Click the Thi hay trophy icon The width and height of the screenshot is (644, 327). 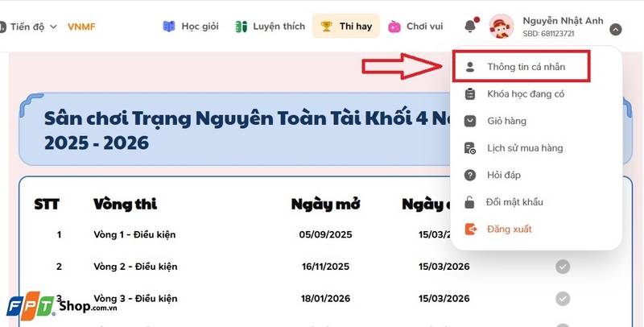coord(327,27)
